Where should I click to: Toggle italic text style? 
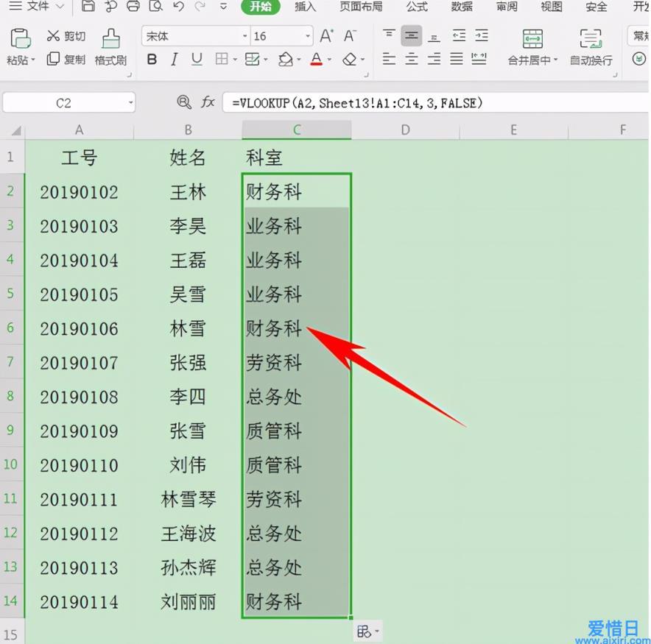coord(175,60)
